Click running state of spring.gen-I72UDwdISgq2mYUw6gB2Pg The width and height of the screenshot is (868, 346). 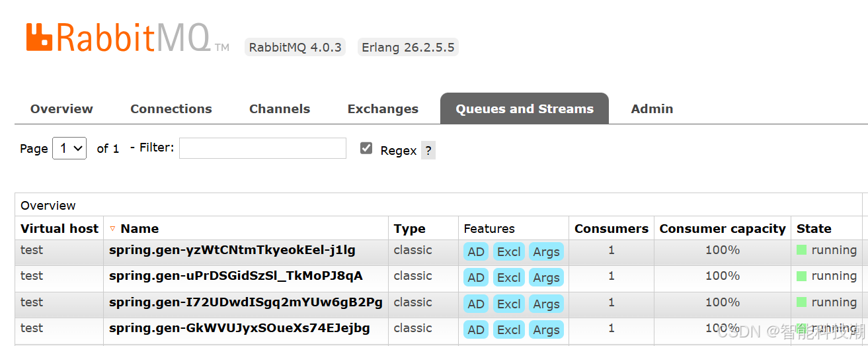826,302
